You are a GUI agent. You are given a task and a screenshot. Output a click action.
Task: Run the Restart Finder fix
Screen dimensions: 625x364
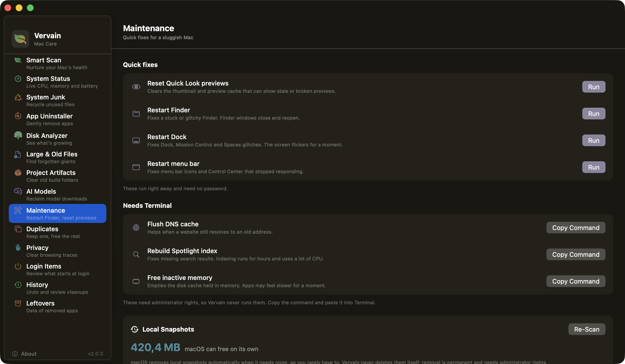pos(594,114)
